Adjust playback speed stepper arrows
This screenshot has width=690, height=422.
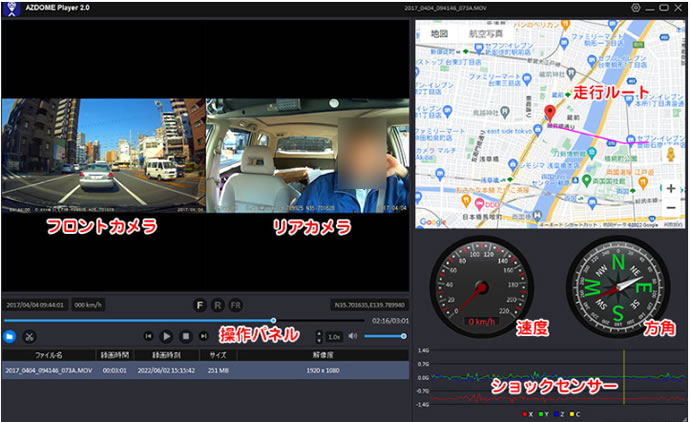pyautogui.click(x=319, y=337)
